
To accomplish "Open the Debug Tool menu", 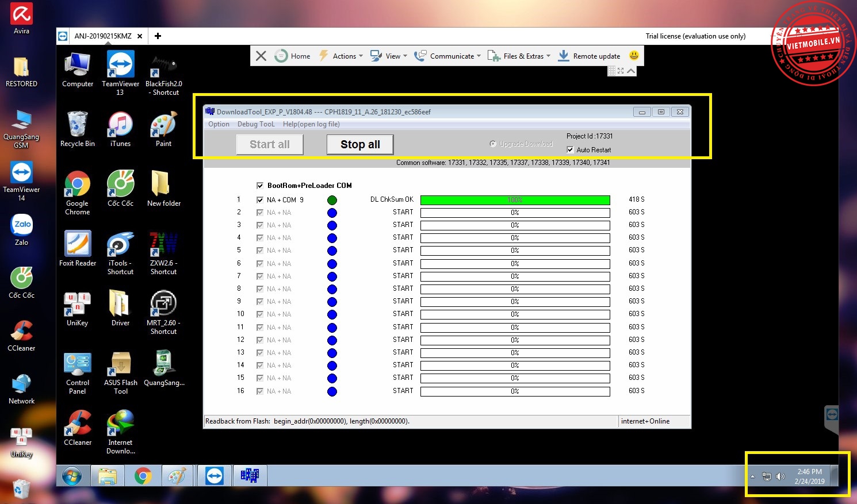I will click(256, 124).
